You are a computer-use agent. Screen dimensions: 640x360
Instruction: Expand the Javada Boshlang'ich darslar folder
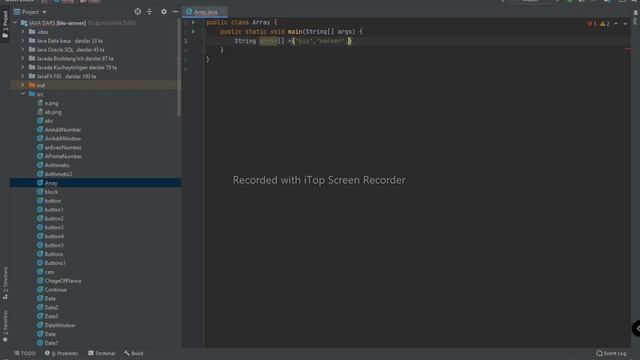pyautogui.click(x=23, y=58)
